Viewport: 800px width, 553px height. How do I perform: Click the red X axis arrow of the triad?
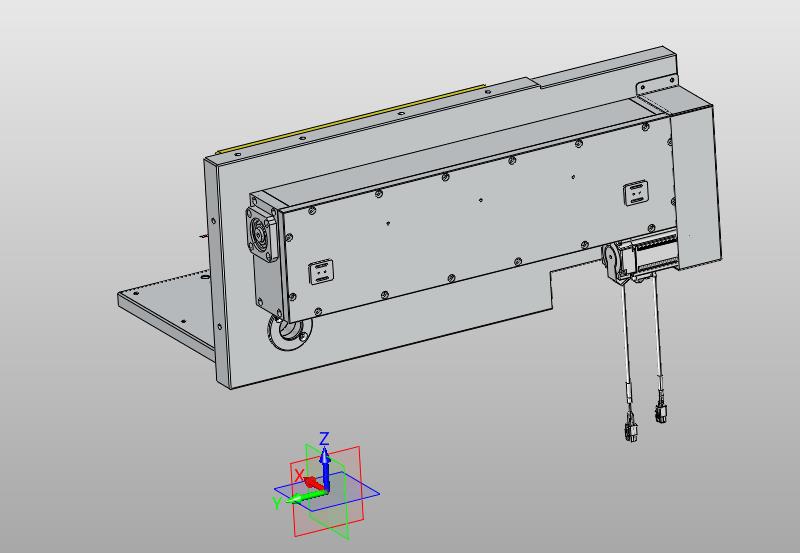(315, 483)
